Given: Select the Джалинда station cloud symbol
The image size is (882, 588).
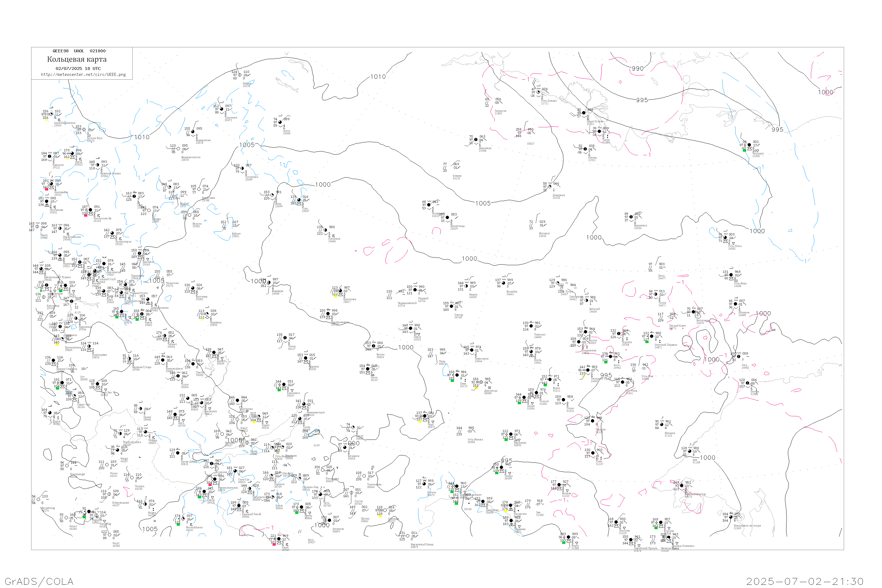Looking at the screenshot, I should [x=476, y=139].
